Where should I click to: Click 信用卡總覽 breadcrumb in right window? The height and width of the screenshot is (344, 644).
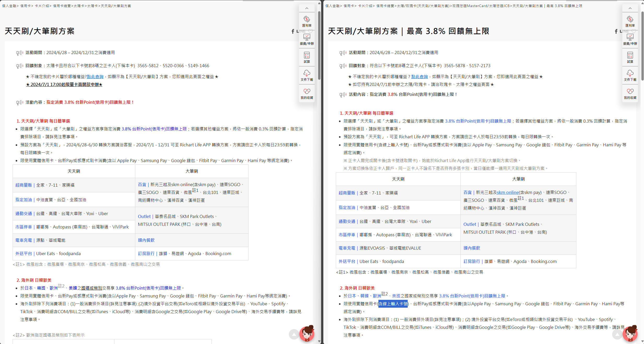pyautogui.click(x=385, y=6)
